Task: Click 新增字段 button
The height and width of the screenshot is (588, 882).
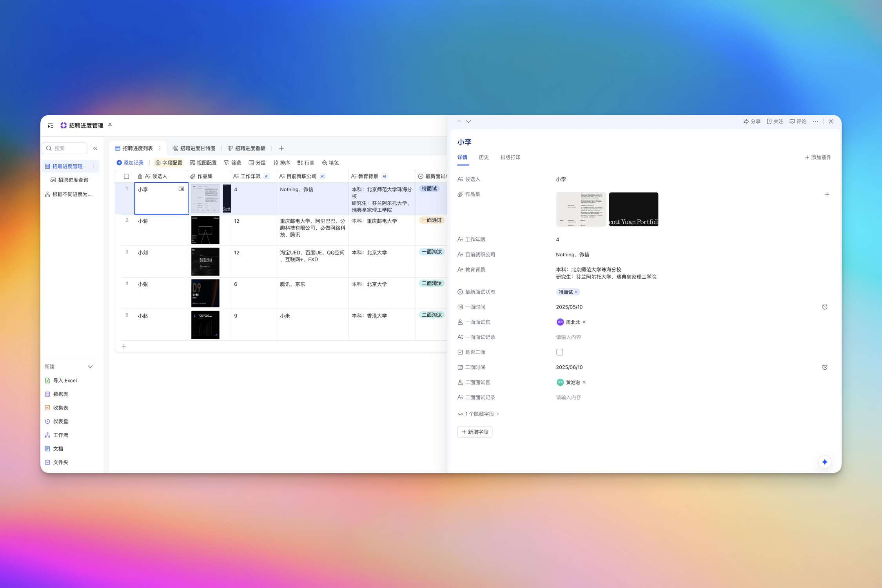Action: [x=475, y=432]
